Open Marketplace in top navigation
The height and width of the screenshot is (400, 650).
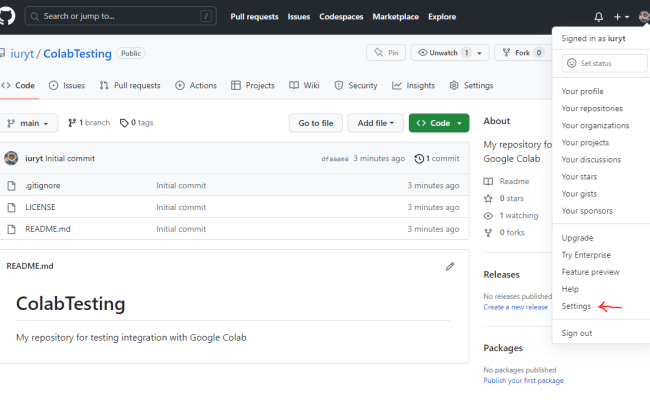[x=395, y=17]
